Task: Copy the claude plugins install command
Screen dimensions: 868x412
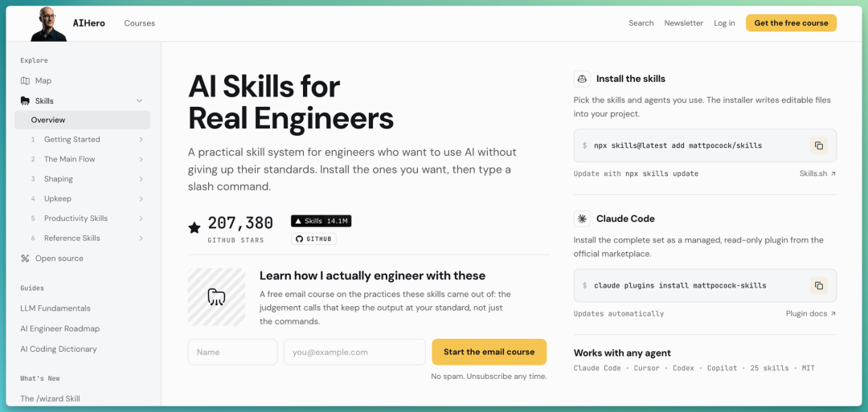Action: [819, 286]
